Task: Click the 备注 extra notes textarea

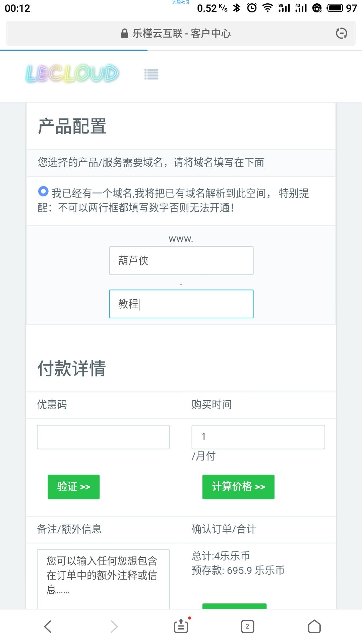Action: coord(103,579)
